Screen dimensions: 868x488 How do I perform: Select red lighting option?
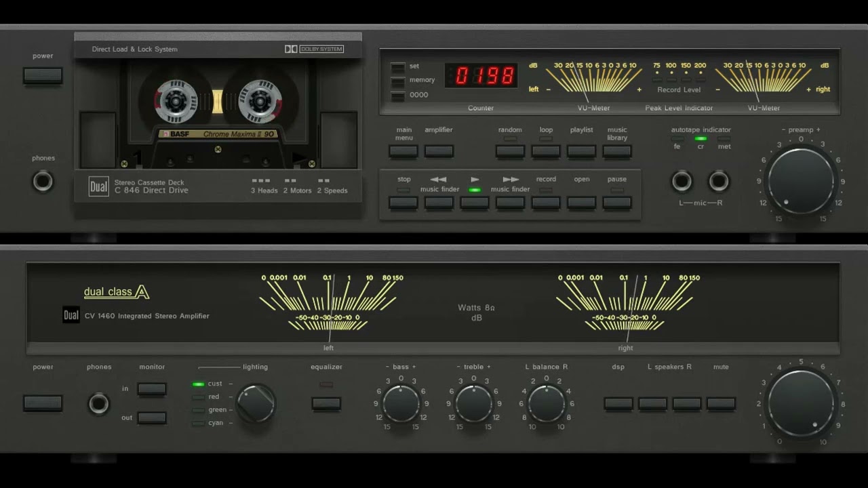pos(199,396)
